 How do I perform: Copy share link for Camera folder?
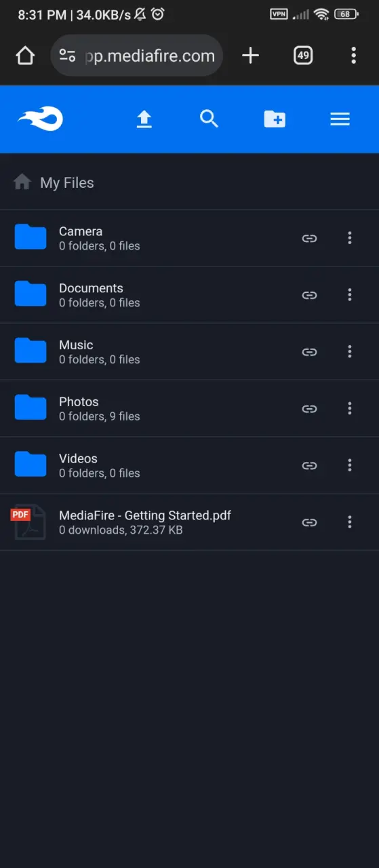pos(309,238)
